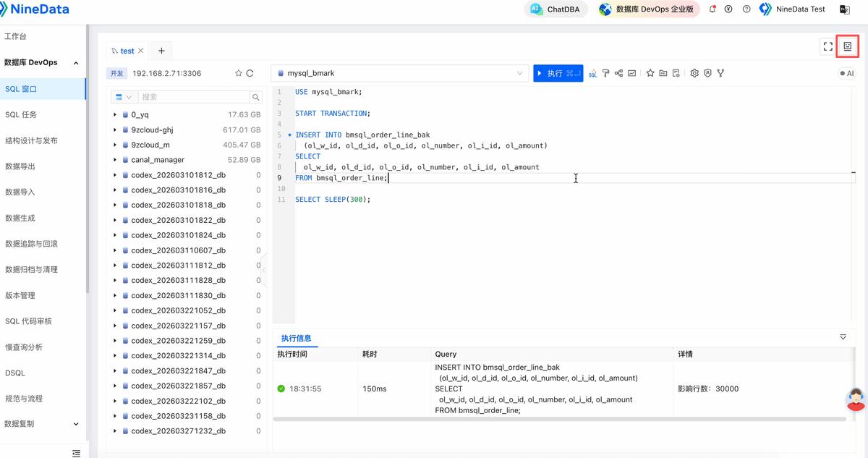Open the mysql_bmark database dropdown
This screenshot has height=458, width=868.
(x=400, y=73)
